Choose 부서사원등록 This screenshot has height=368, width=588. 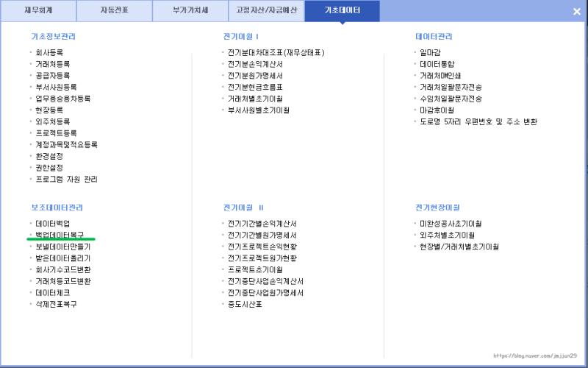(56, 87)
